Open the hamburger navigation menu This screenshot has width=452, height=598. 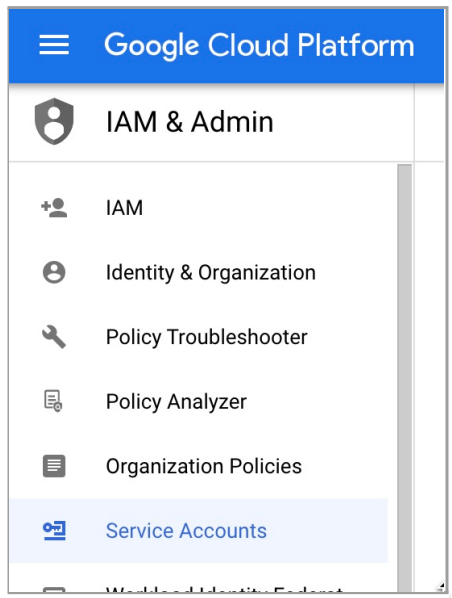click(54, 45)
